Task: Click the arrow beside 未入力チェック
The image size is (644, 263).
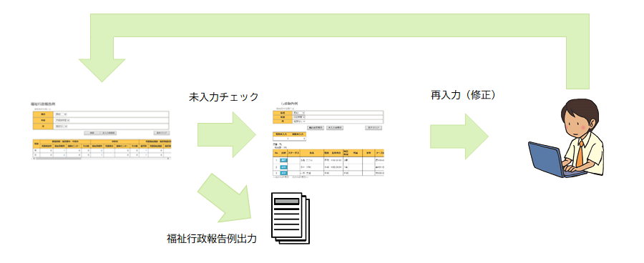Action: point(227,134)
